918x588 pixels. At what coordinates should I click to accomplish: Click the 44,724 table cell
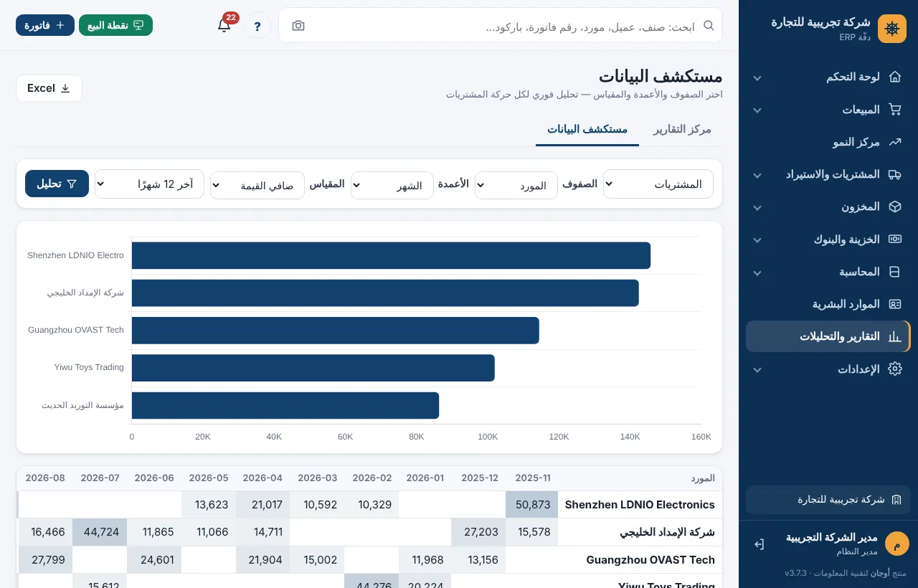point(100,532)
